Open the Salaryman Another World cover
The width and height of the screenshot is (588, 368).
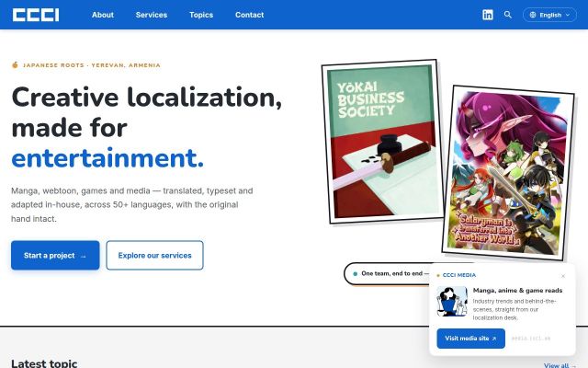tap(508, 173)
